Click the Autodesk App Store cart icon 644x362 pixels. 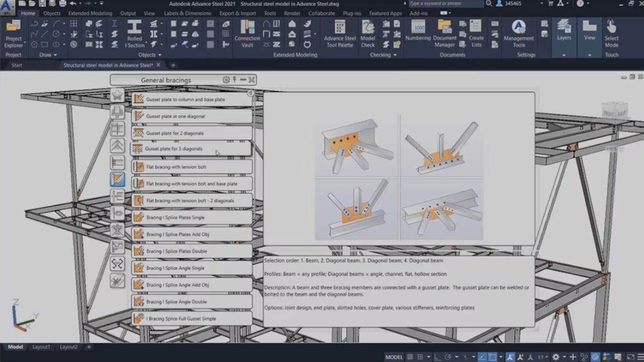point(550,4)
